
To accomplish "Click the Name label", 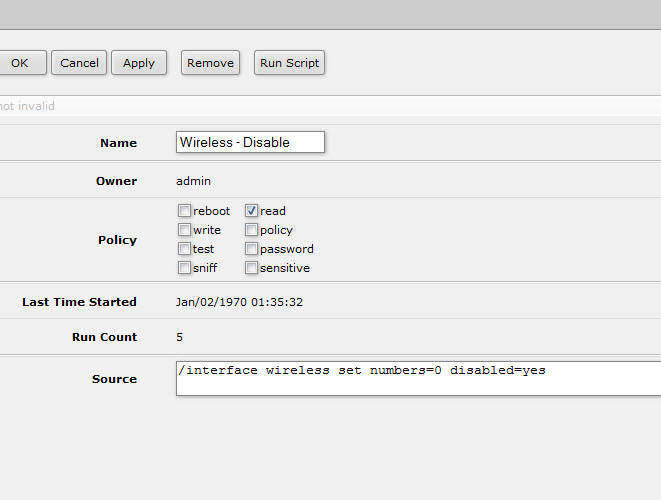I will (x=118, y=143).
